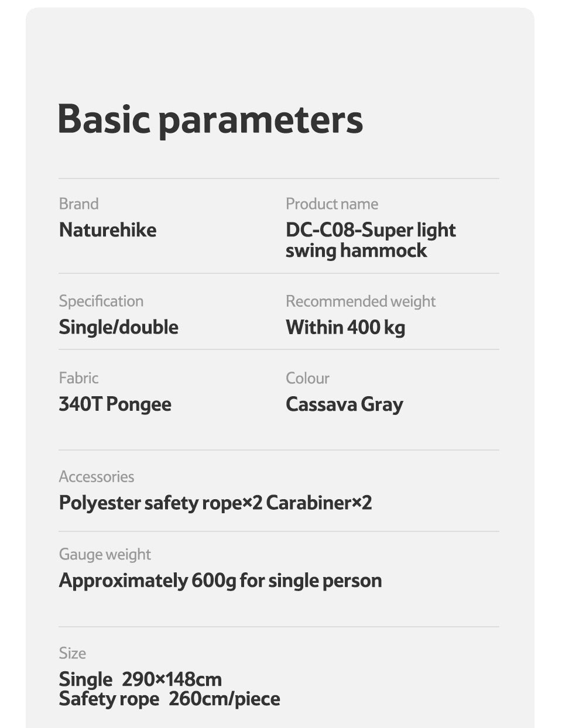This screenshot has width=562, height=728.
Task: Click the Polyester safety rope×2 Carabiner×2 text
Action: (215, 503)
